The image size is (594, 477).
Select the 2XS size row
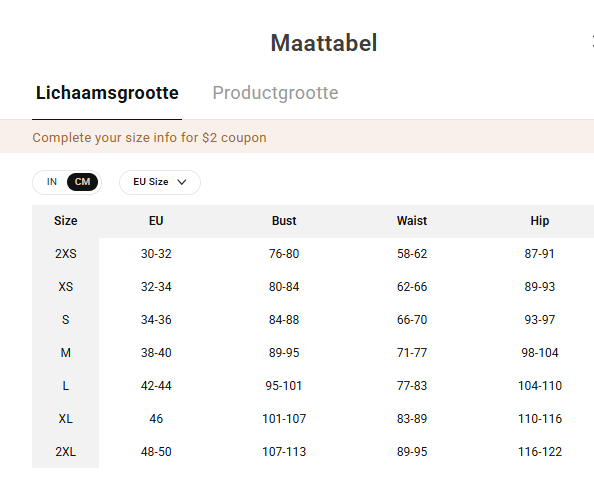[313, 254]
